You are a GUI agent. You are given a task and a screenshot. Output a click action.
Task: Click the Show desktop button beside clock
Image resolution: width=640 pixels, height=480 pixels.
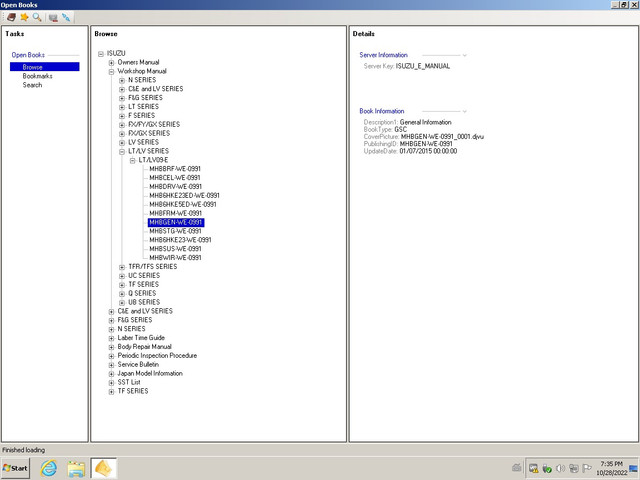tap(633, 468)
